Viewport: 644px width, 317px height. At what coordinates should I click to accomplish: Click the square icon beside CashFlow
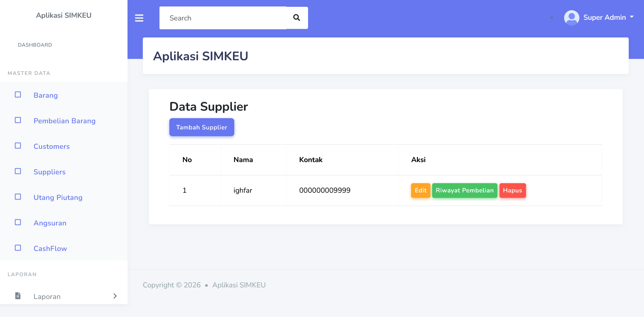18,248
